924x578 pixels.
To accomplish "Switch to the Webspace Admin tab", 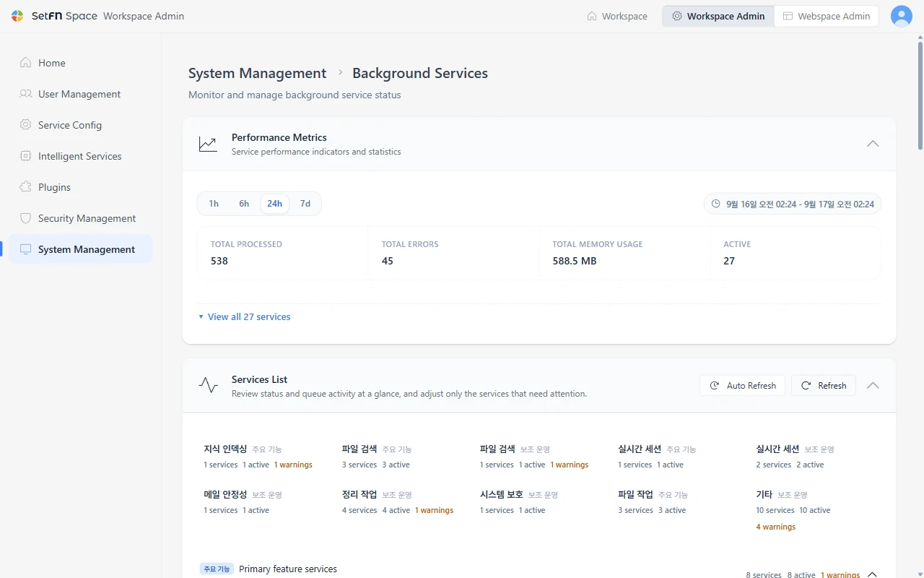I will point(827,16).
